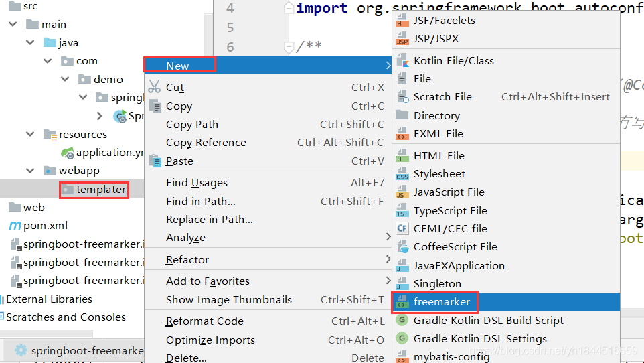Click the Paste clipboard icon
644x363 pixels.
click(x=155, y=161)
